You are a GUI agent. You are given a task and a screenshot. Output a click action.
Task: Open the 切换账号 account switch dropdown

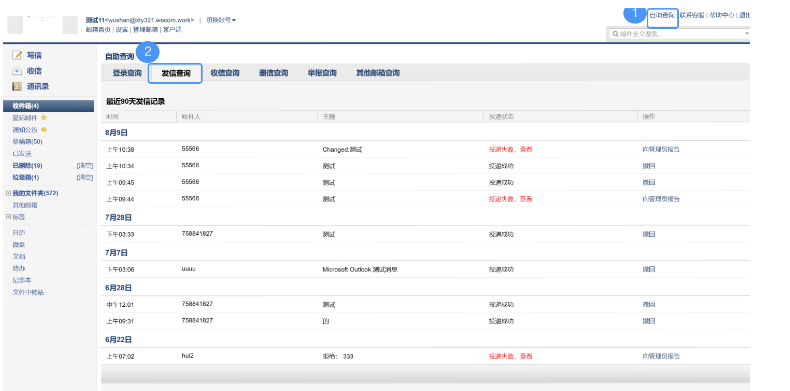221,20
